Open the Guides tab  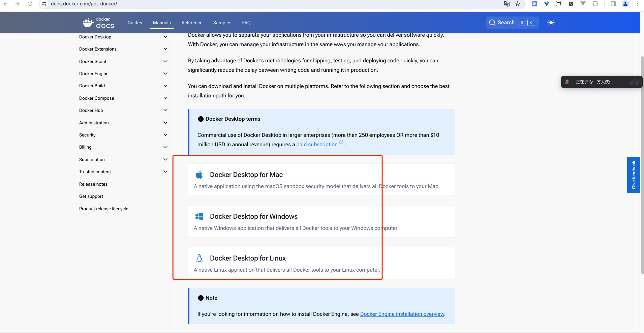pos(135,23)
